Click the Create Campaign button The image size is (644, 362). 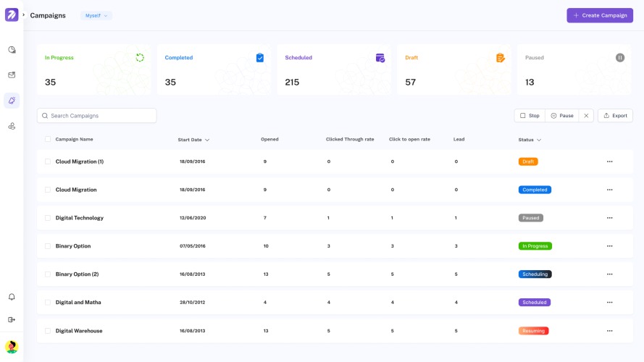pos(600,15)
